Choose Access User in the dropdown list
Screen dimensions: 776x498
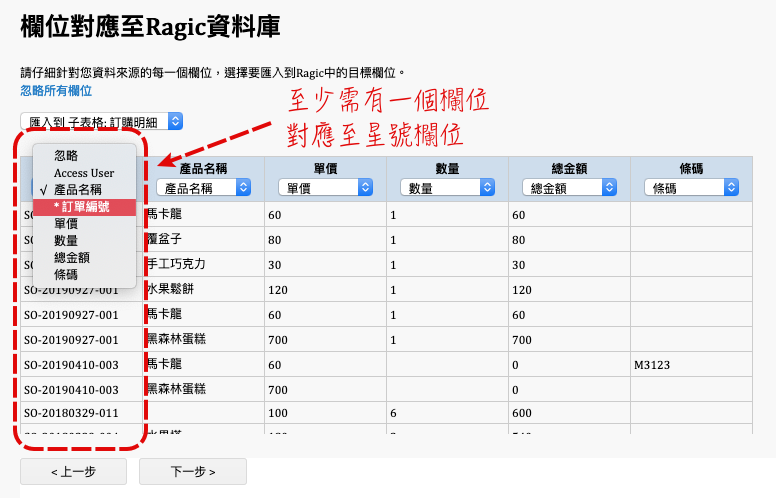tap(84, 173)
